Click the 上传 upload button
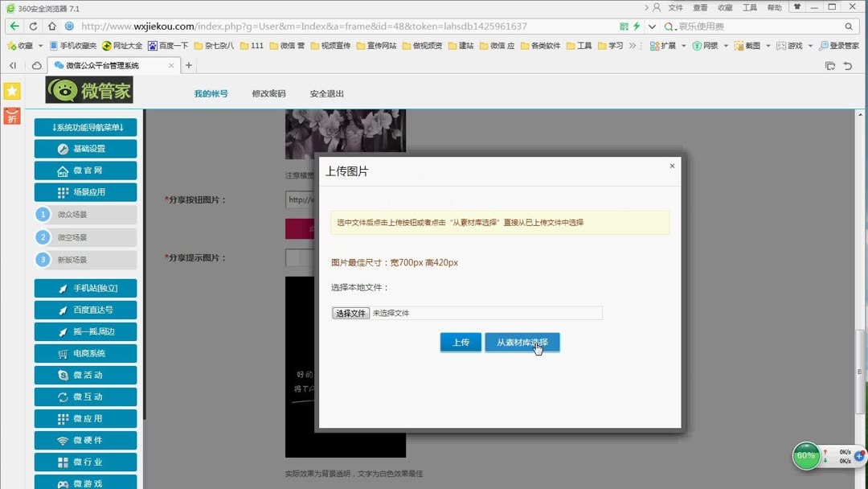The height and width of the screenshot is (489, 868). point(461,342)
